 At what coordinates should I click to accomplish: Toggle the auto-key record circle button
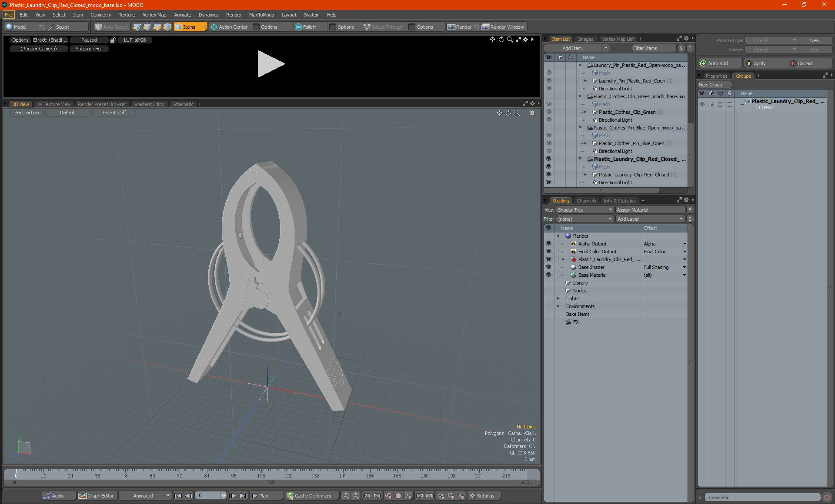(x=398, y=496)
